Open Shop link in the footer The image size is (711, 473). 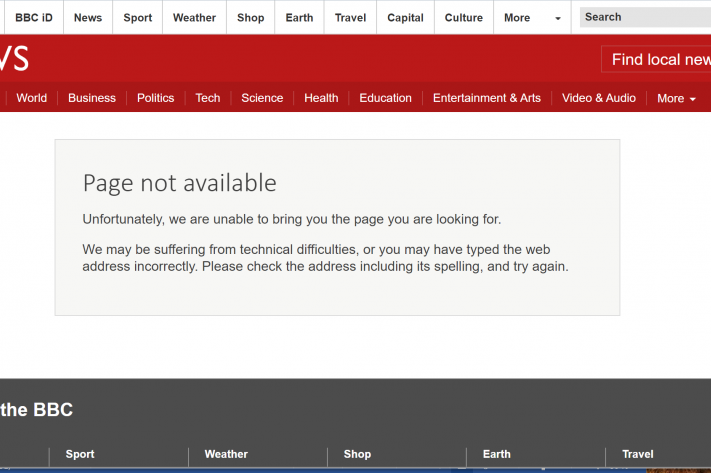click(357, 454)
